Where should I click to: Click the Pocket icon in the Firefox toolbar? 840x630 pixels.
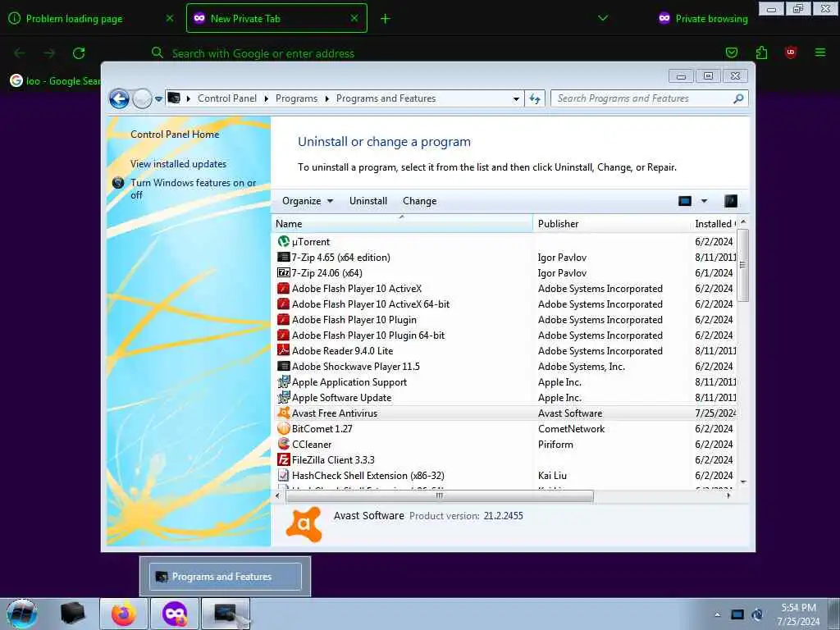(x=731, y=52)
